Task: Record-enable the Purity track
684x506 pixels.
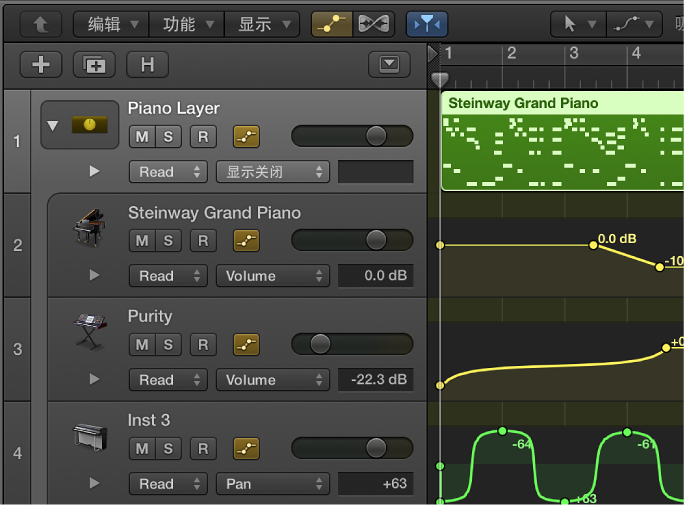Action: (x=203, y=345)
